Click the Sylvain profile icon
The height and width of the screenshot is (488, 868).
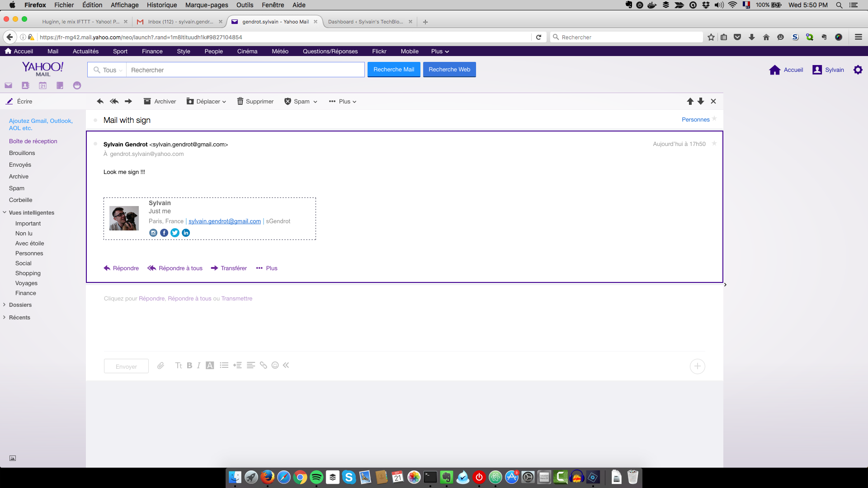817,70
